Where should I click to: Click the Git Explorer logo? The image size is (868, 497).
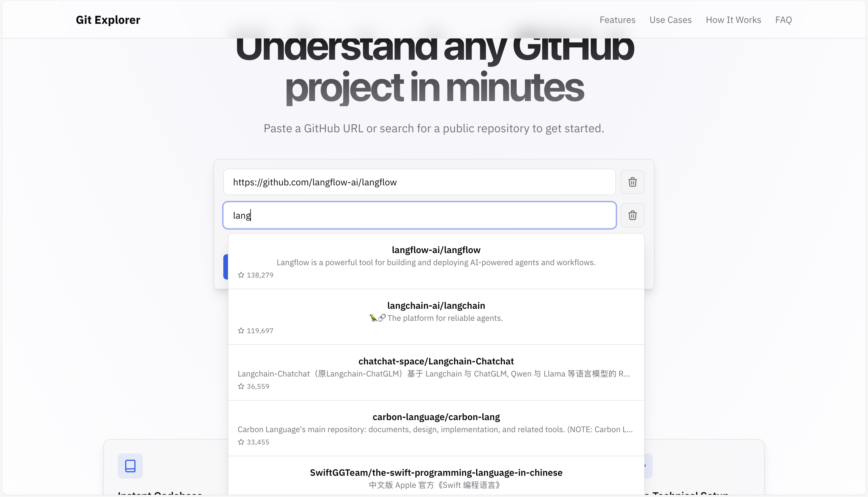(x=108, y=20)
